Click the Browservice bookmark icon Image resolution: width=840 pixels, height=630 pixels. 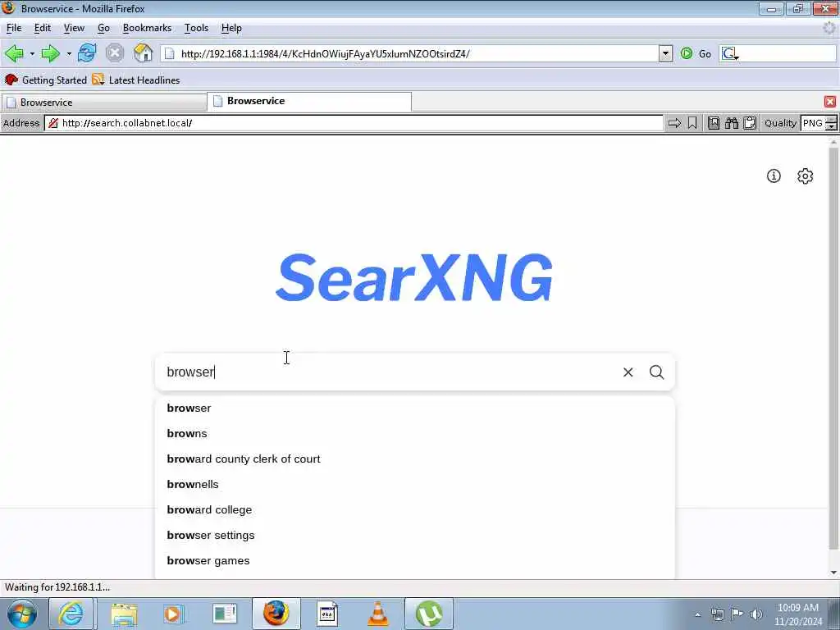692,123
